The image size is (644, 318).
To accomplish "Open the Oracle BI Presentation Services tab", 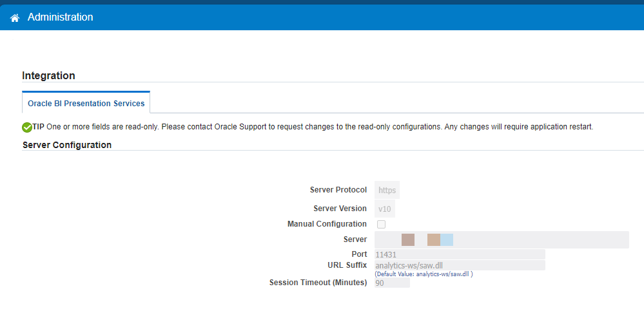I will pos(86,103).
